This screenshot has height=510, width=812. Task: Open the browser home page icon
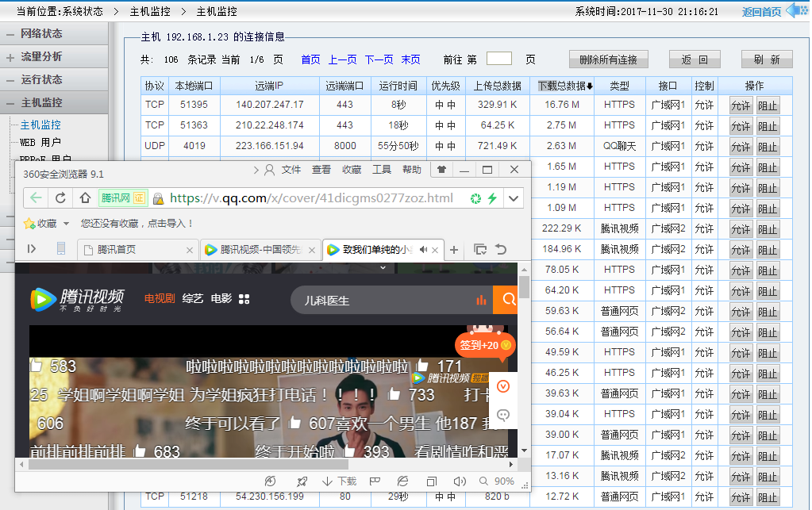coord(85,198)
